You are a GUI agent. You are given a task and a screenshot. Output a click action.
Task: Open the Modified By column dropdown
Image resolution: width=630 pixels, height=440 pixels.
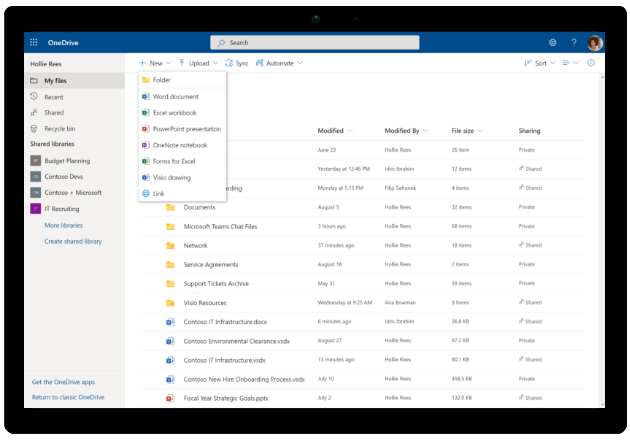click(x=425, y=131)
